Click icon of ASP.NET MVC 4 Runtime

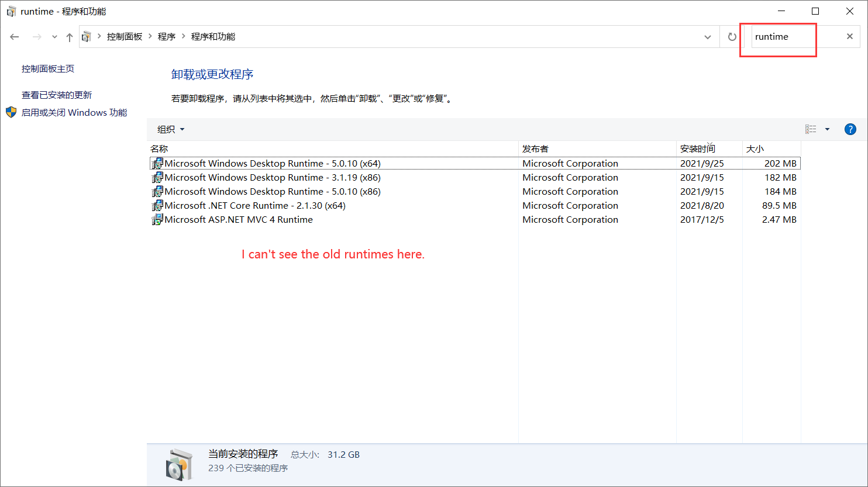coord(157,220)
